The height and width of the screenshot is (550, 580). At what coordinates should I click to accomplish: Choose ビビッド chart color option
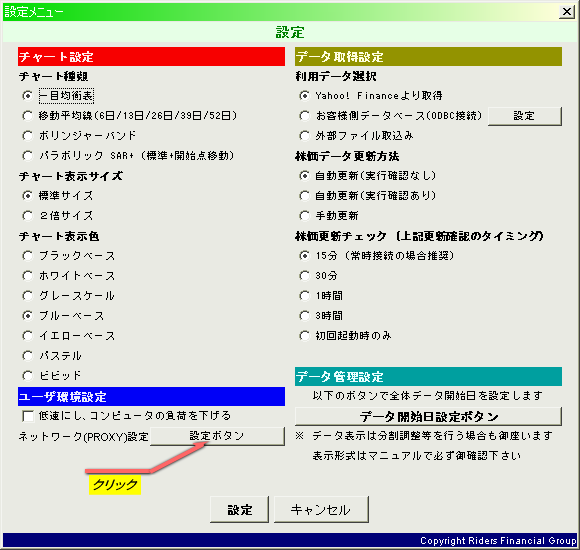point(27,375)
